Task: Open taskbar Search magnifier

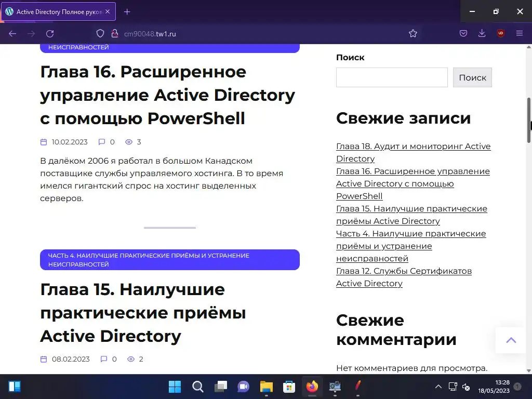Action: coord(198,387)
